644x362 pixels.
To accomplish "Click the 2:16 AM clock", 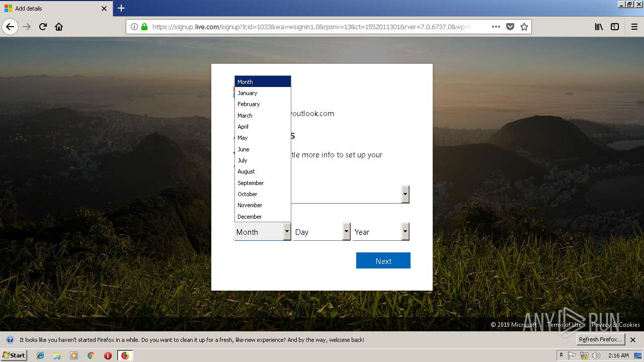I will (618, 355).
